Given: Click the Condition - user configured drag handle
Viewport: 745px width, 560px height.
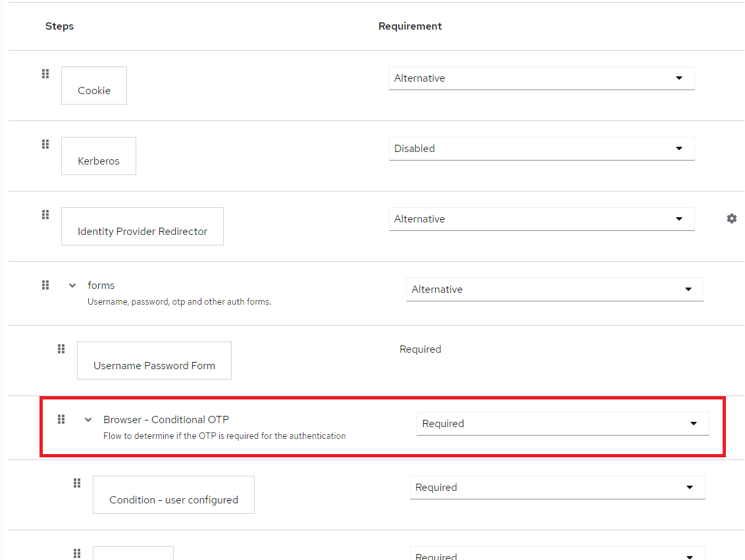Looking at the screenshot, I should (76, 482).
